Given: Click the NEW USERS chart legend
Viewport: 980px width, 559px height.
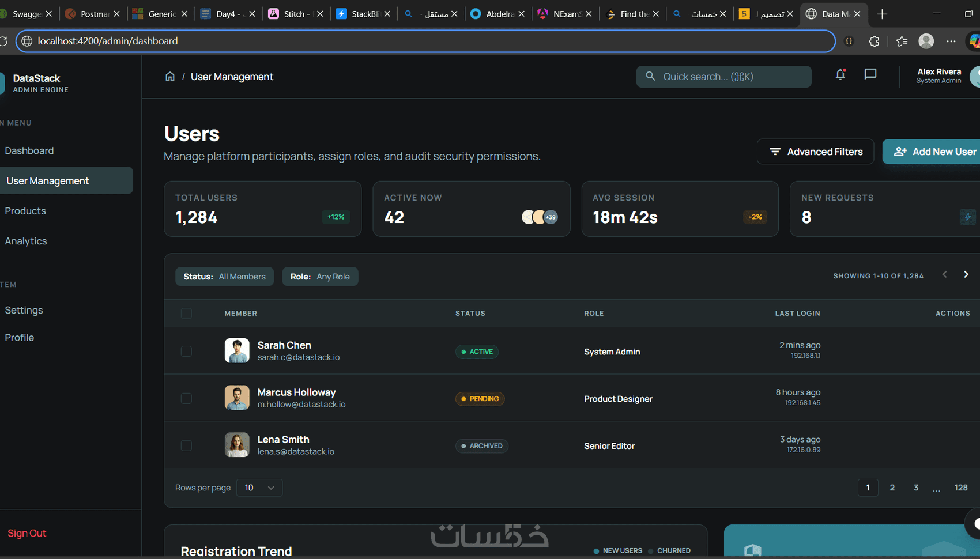Looking at the screenshot, I should pos(618,551).
